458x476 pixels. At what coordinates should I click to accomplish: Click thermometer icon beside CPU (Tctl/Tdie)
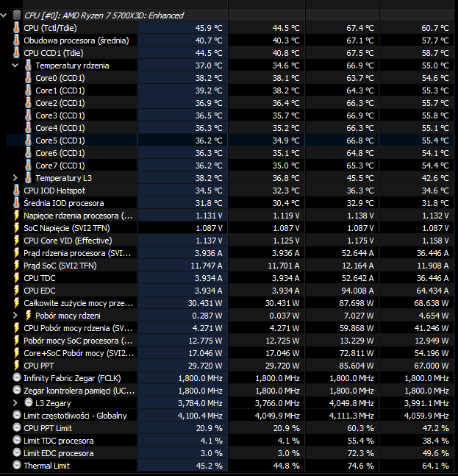17,28
